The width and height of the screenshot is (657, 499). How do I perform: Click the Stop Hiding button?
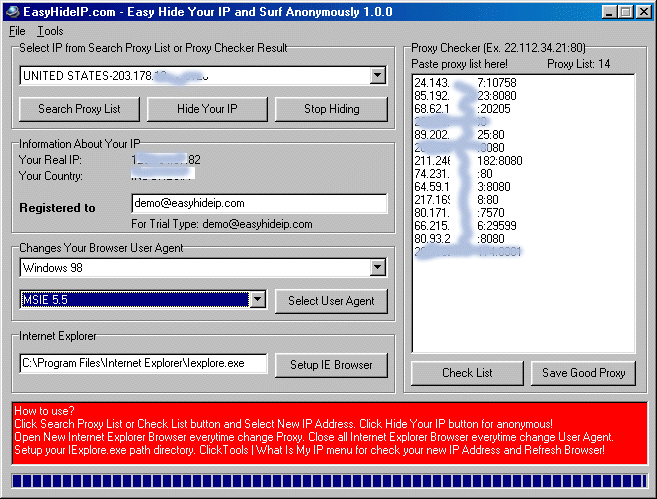(x=331, y=109)
